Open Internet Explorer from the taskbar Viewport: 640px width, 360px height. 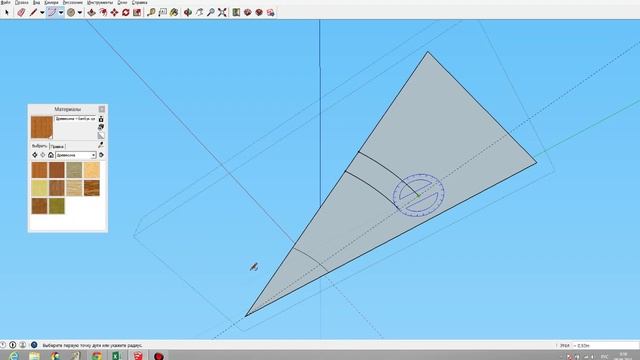[x=13, y=356]
